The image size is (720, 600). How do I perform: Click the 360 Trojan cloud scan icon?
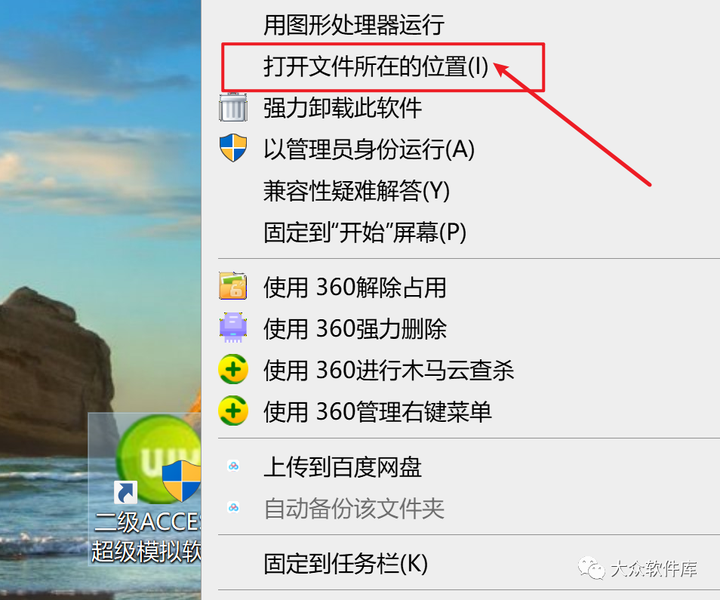pyautogui.click(x=233, y=369)
